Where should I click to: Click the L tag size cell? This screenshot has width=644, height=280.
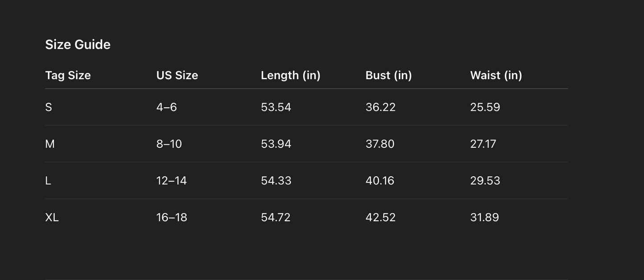(x=48, y=181)
